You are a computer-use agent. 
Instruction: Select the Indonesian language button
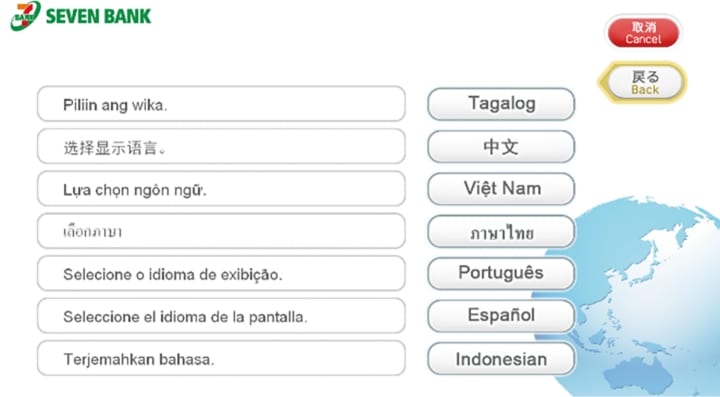[501, 359]
